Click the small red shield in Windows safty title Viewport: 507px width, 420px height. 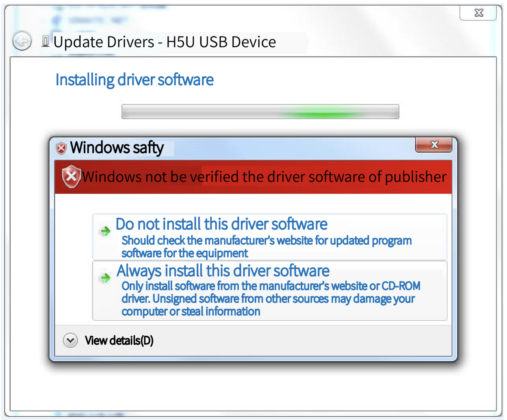pyautogui.click(x=61, y=148)
